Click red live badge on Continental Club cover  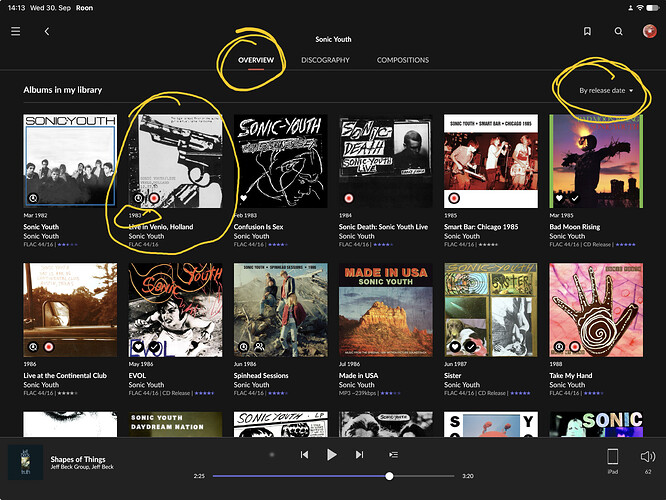(49, 347)
